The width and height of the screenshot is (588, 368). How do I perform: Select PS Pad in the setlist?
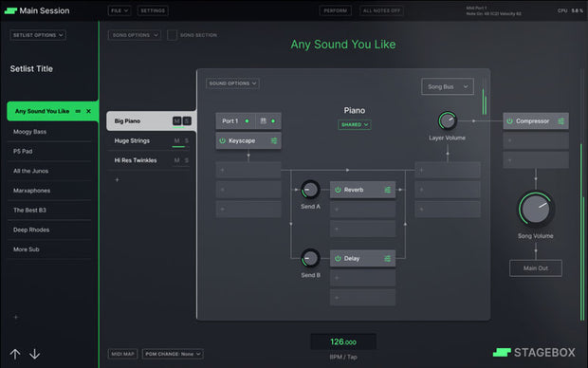pos(49,151)
